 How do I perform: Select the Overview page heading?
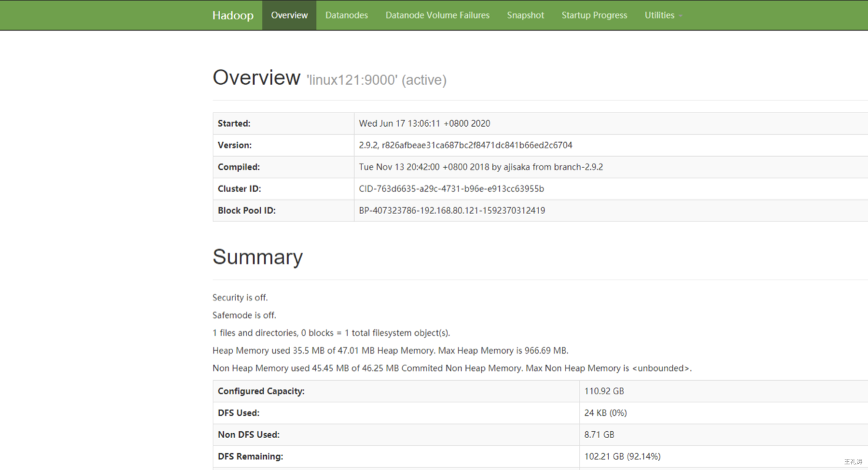(256, 78)
